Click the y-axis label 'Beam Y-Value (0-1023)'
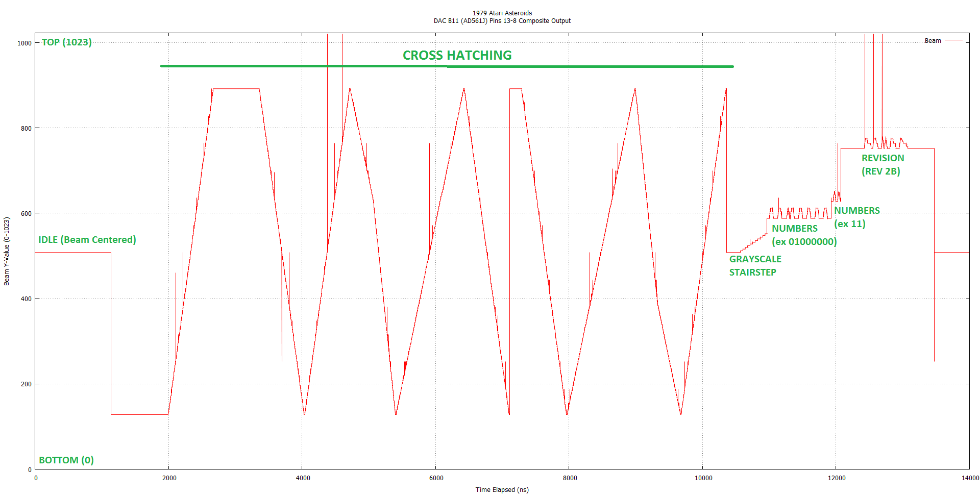The width and height of the screenshot is (980, 495). [7, 251]
